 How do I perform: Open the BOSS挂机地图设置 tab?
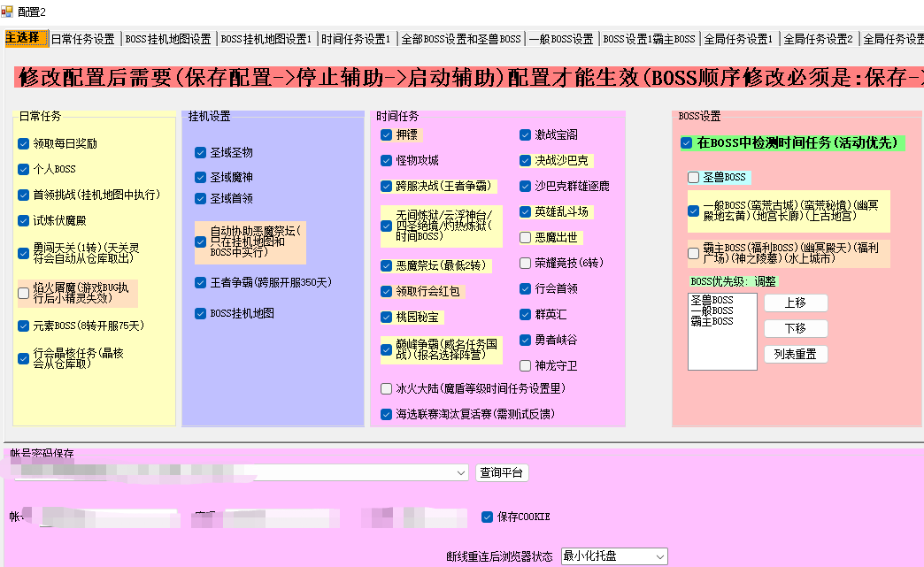pos(168,39)
